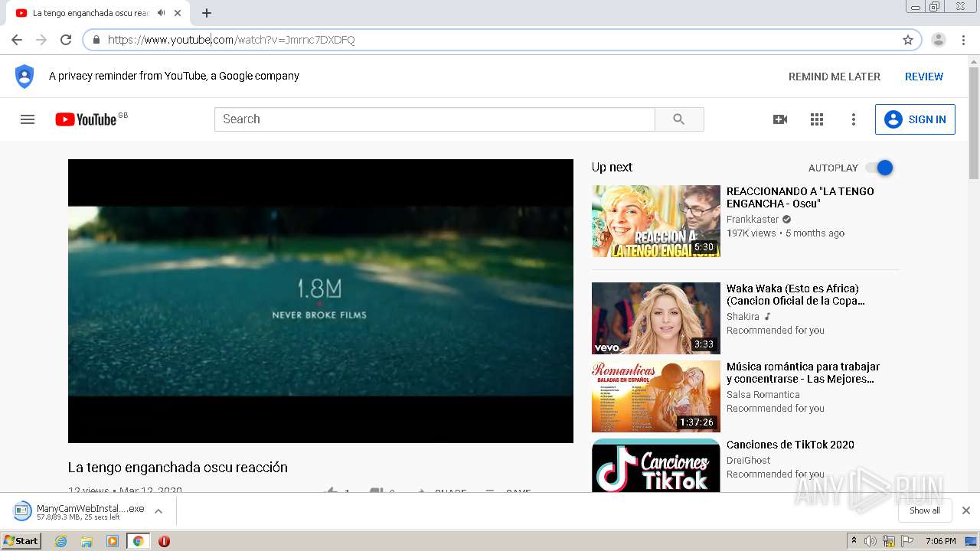Mute the tab audio icon
The height and width of the screenshot is (551, 980).
click(161, 13)
